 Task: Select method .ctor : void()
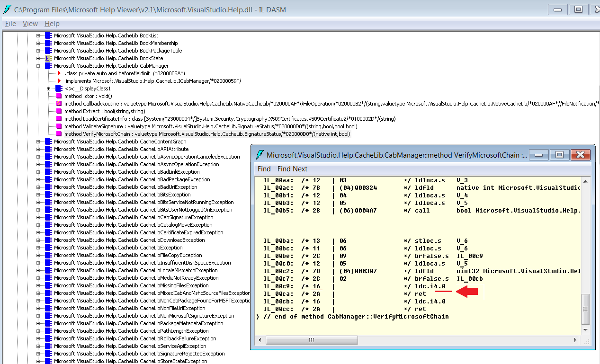pyautogui.click(x=88, y=96)
